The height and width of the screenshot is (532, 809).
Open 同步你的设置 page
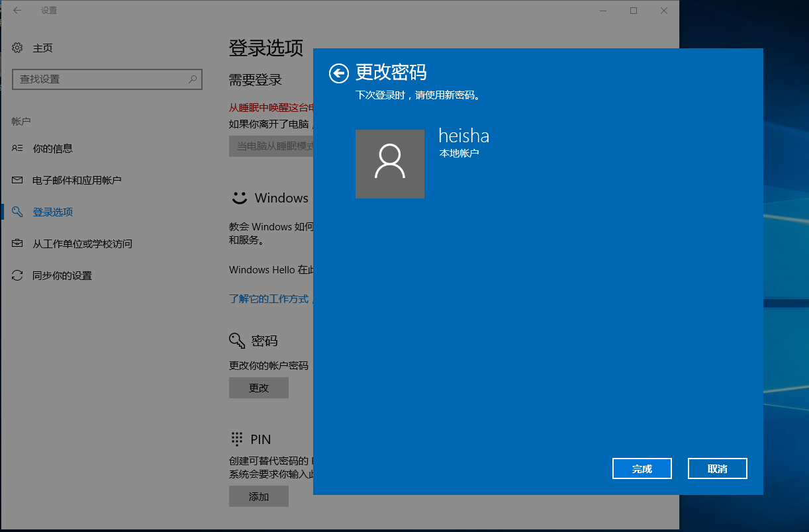point(62,275)
